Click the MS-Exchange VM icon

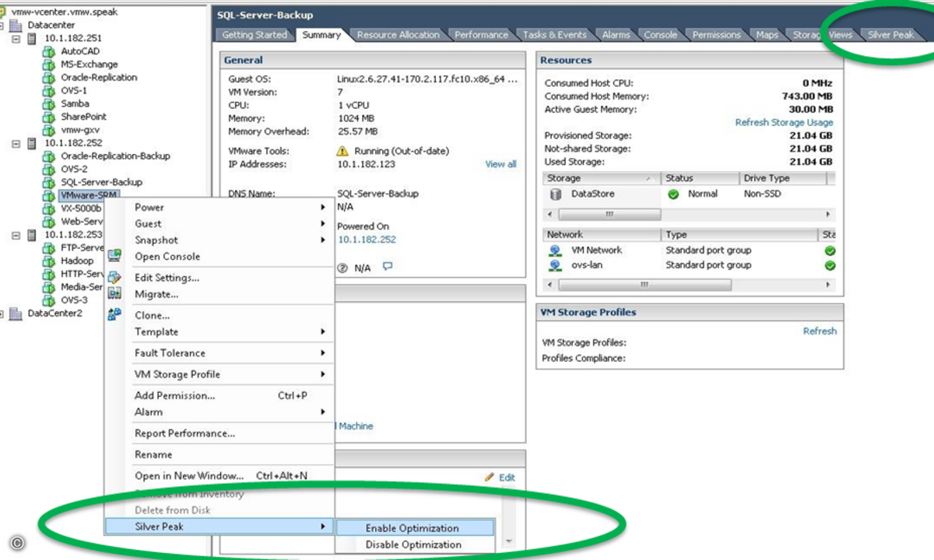tap(49, 65)
